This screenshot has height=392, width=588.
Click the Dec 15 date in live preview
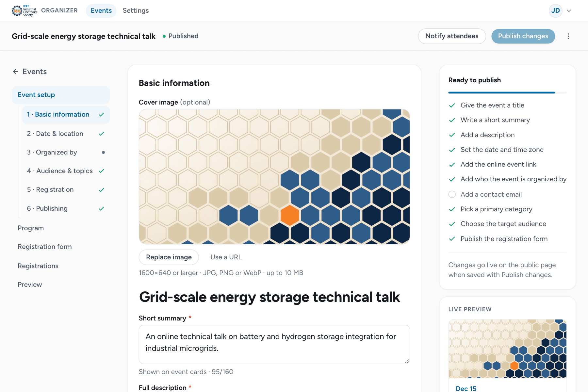[466, 388]
